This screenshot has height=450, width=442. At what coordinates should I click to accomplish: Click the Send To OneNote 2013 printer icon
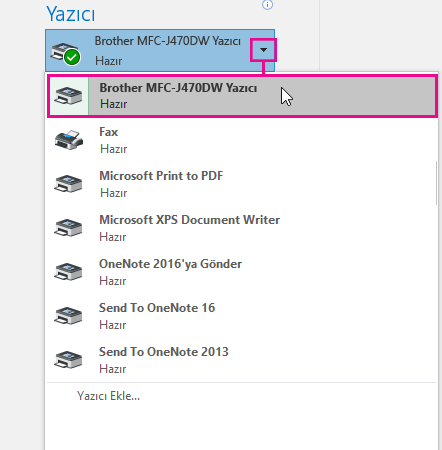(x=68, y=360)
